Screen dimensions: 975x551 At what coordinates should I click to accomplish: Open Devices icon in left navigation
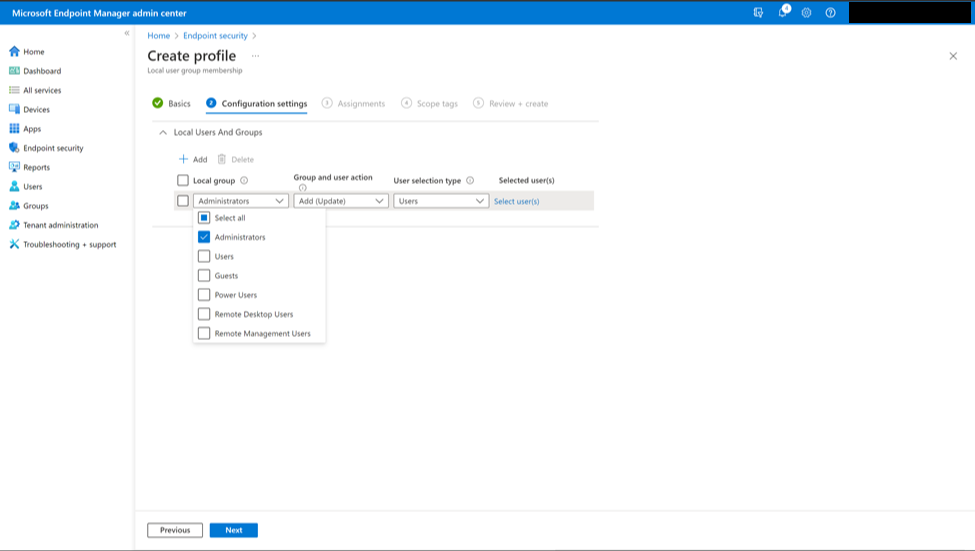tap(14, 109)
